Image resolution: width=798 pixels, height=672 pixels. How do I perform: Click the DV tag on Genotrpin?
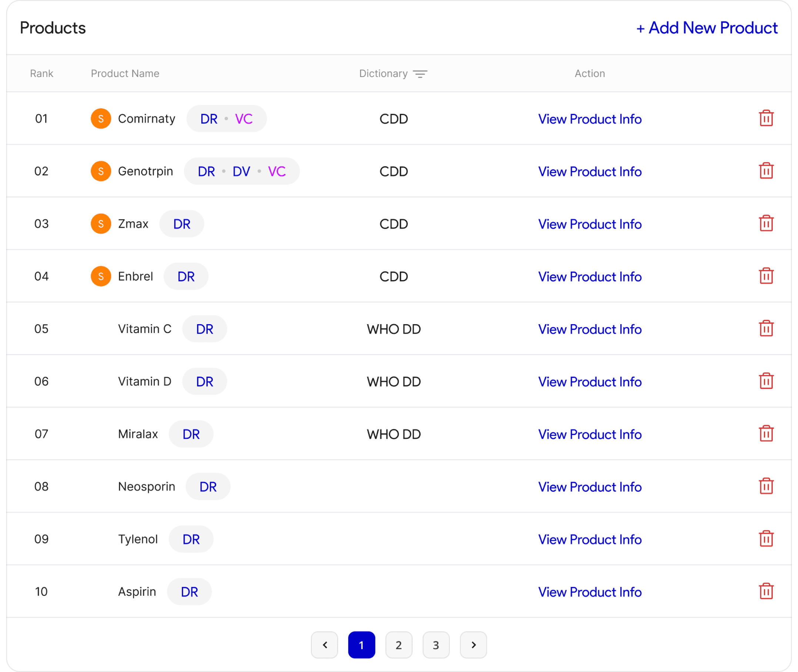[x=242, y=171]
